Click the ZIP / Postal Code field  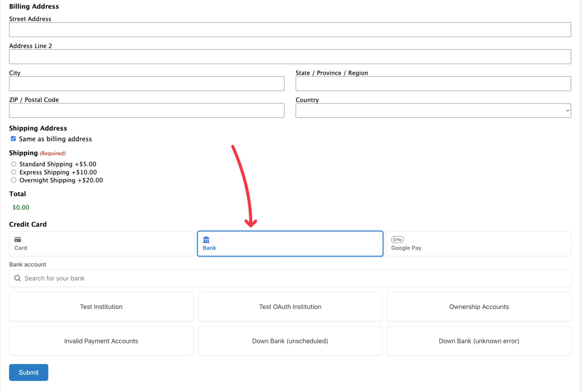click(146, 110)
